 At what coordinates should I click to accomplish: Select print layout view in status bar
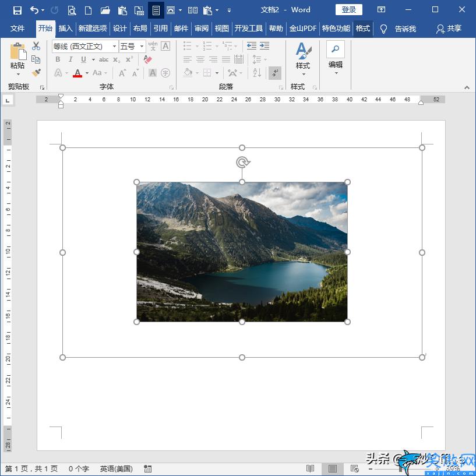(x=333, y=468)
